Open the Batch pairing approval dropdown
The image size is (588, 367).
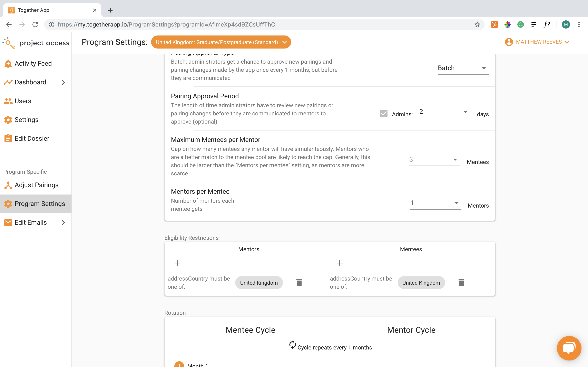(463, 68)
